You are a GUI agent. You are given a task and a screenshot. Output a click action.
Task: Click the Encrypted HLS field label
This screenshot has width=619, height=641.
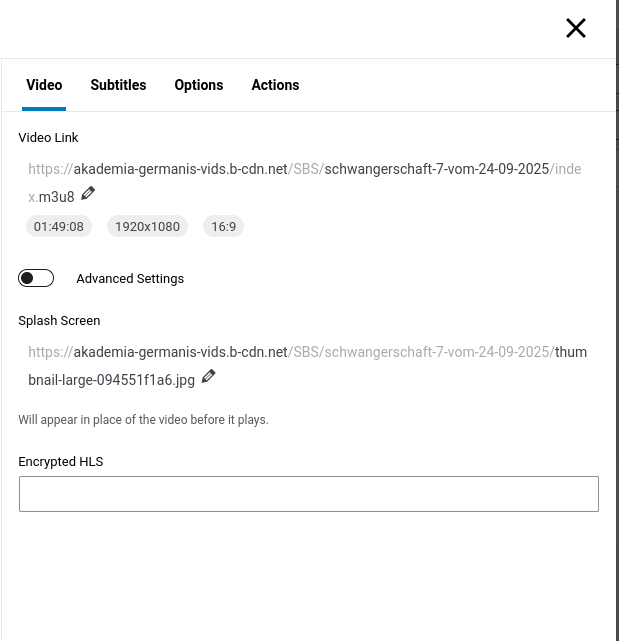tap(60, 462)
